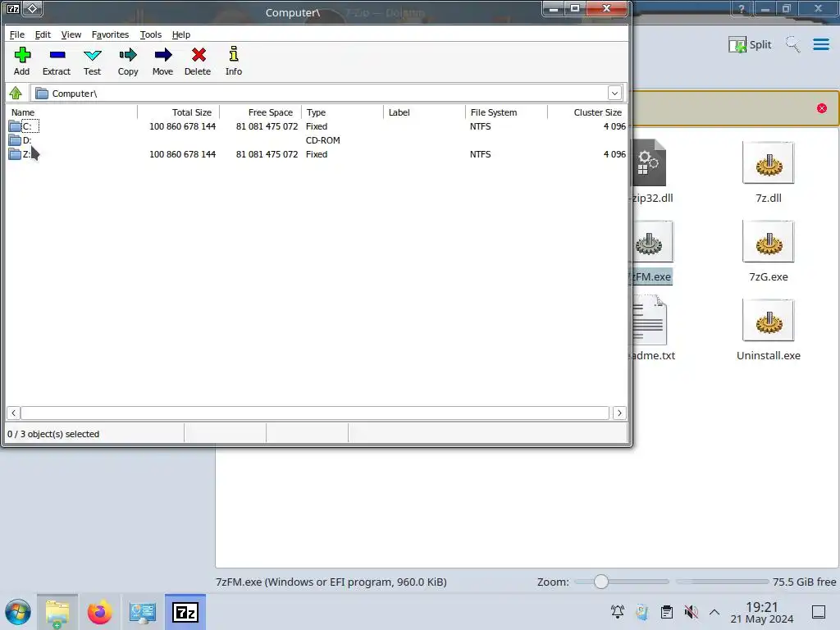840x630 pixels.
Task: Sort by Total Size column header
Action: tap(178, 112)
